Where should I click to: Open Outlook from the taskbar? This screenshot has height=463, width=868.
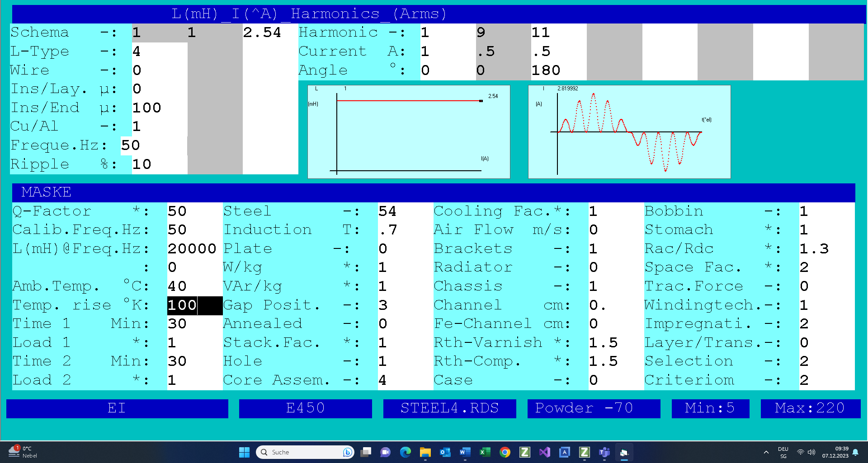click(x=445, y=452)
